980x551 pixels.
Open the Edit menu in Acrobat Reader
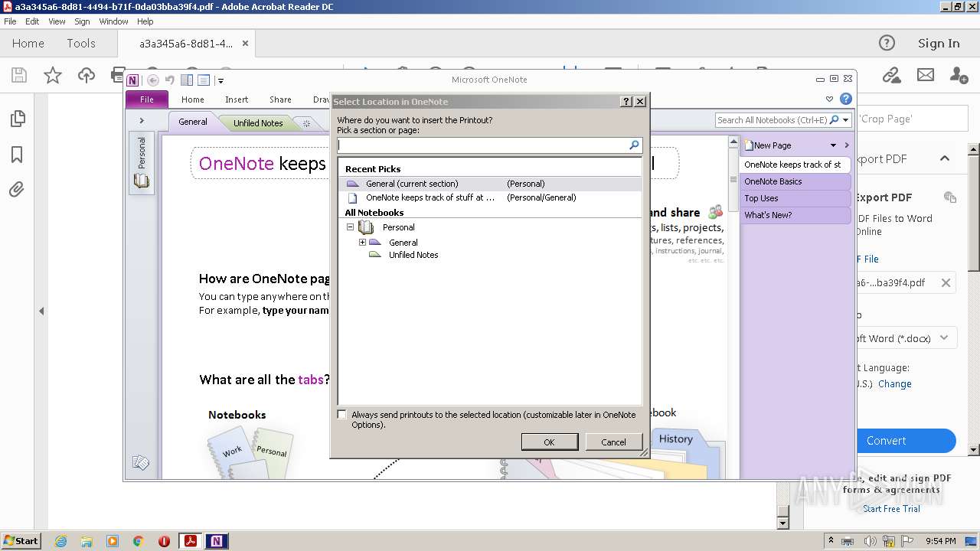tap(32, 21)
